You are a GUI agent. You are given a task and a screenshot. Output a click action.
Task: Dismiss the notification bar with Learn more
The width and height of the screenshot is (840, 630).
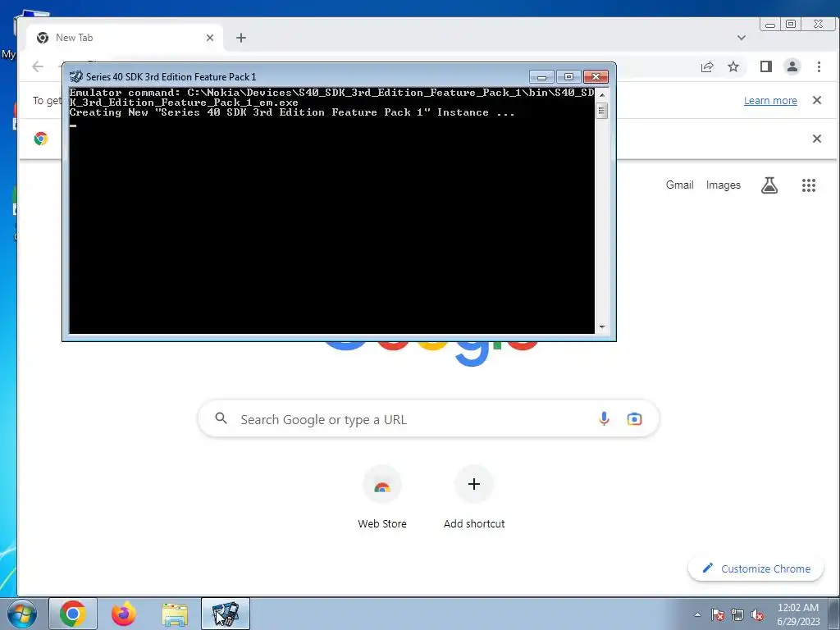(817, 100)
